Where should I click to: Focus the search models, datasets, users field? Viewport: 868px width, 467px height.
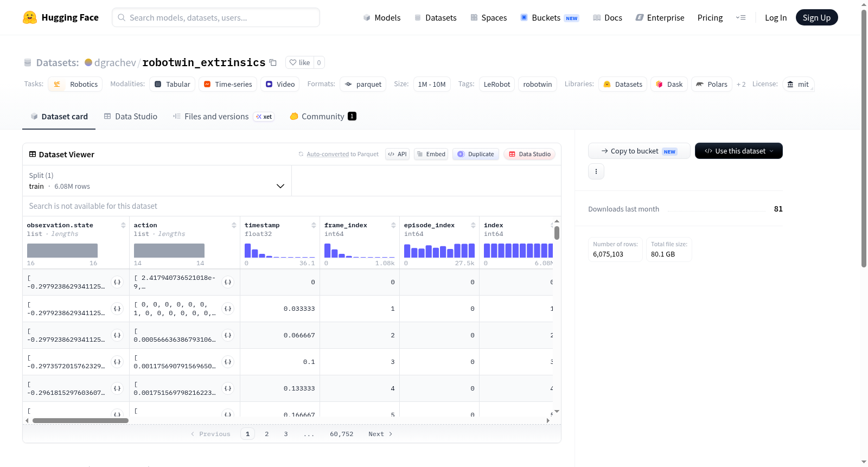coord(216,17)
